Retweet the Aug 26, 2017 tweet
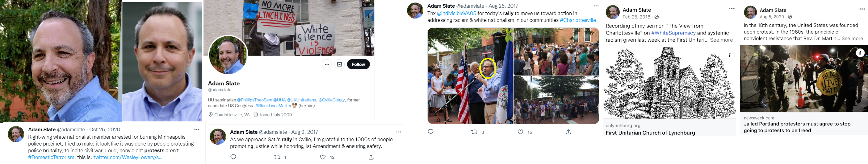This screenshot has width=868, height=164. tap(474, 132)
